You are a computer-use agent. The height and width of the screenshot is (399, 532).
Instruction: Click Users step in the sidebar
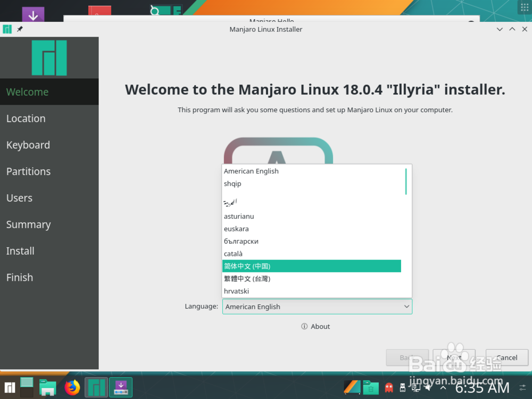[x=49, y=198]
